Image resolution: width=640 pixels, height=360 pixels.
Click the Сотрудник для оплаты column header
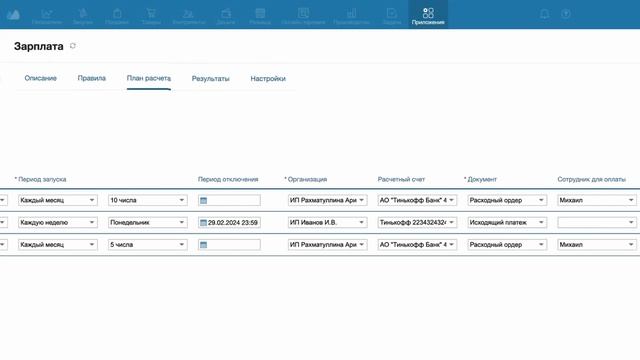coord(591,179)
